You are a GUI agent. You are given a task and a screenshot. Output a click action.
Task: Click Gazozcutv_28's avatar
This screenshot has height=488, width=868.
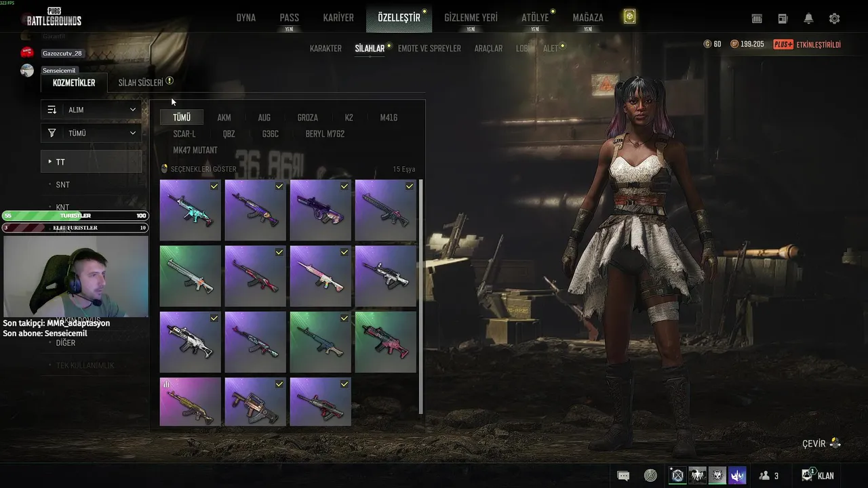(27, 52)
